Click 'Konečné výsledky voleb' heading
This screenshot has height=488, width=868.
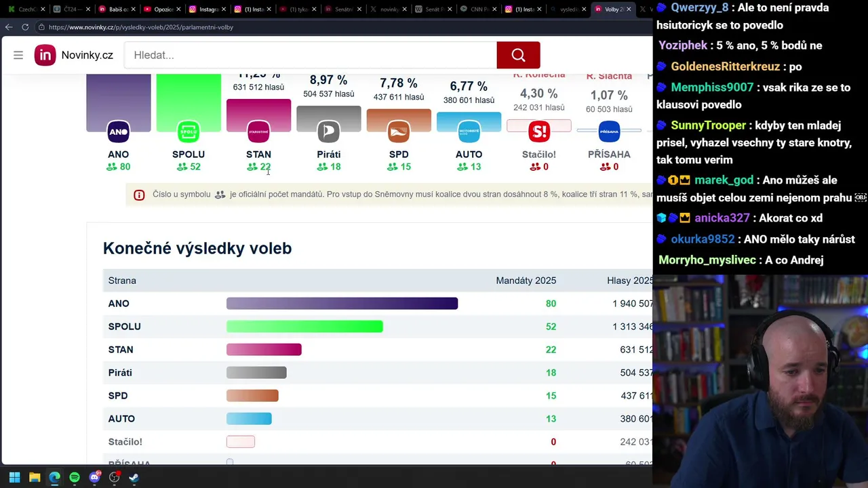(197, 248)
